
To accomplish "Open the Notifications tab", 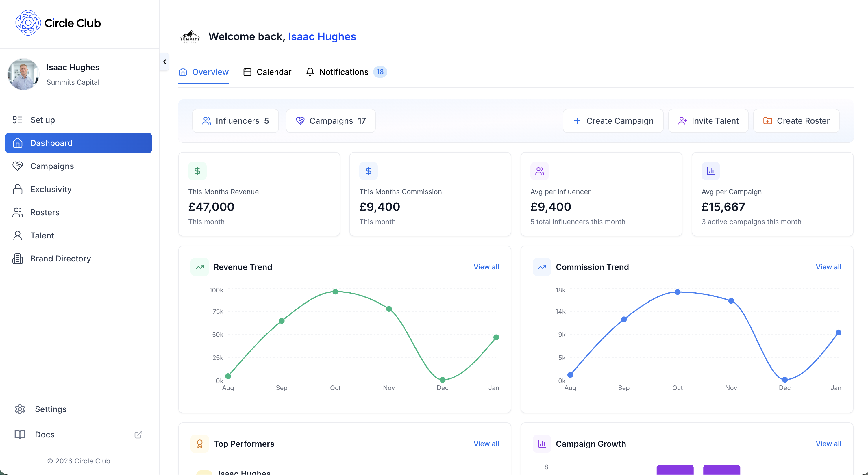I will pyautogui.click(x=344, y=72).
